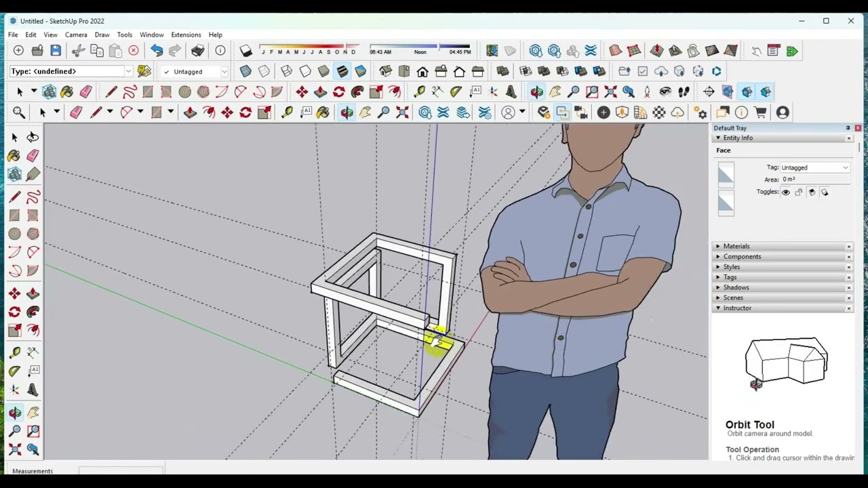Select the Tag tool in the left toolbar

tap(33, 174)
